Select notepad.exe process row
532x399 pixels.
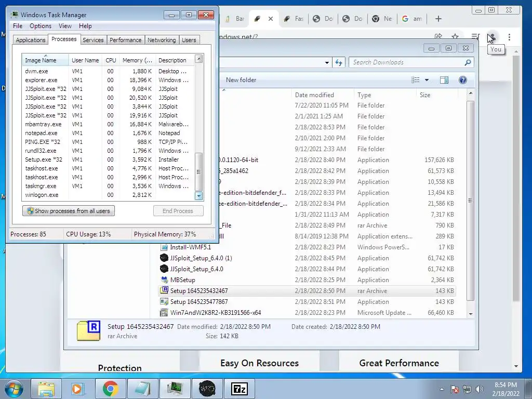click(x=108, y=133)
